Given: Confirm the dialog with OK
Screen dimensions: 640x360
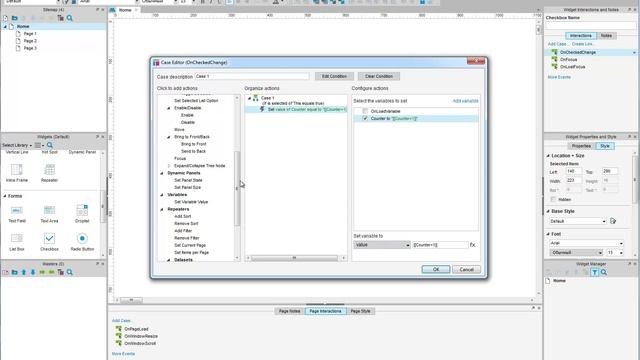Looking at the screenshot, I should click(436, 269).
